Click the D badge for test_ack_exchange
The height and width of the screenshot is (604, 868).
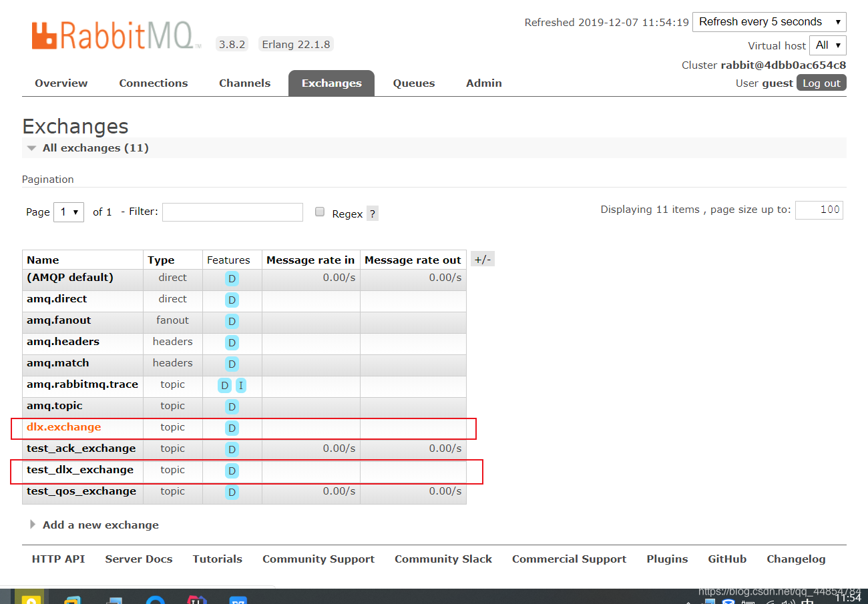coord(232,450)
